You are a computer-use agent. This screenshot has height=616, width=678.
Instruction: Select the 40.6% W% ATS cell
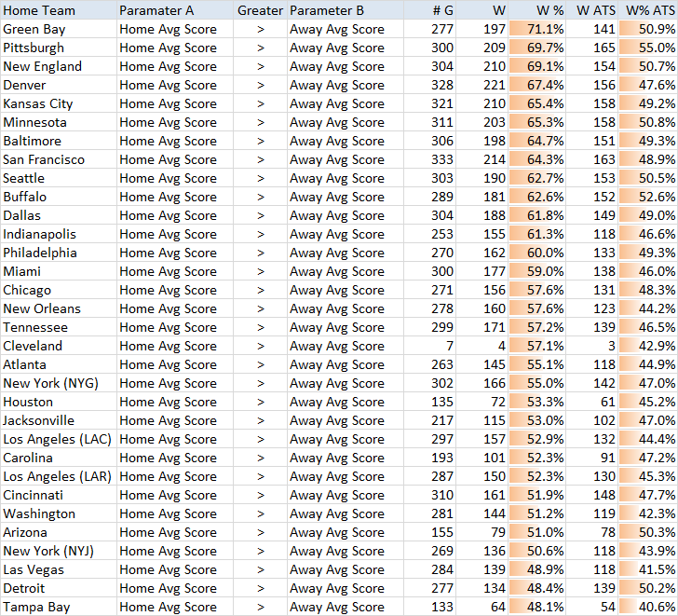(648, 606)
